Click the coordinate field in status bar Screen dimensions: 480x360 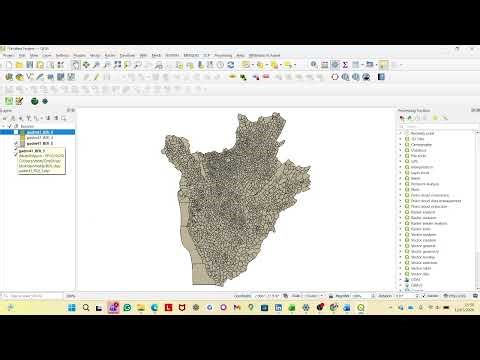click(268, 296)
